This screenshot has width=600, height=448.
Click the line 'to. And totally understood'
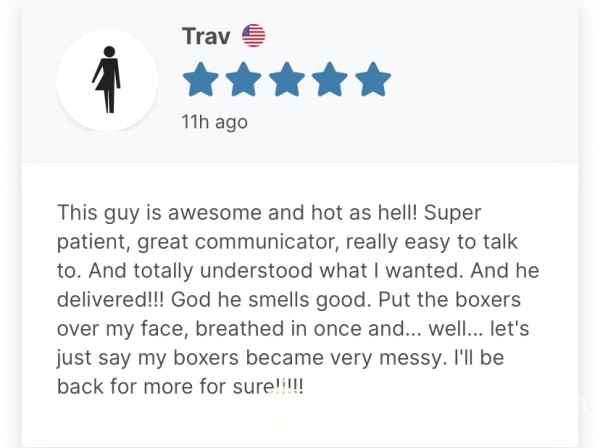[298, 271]
